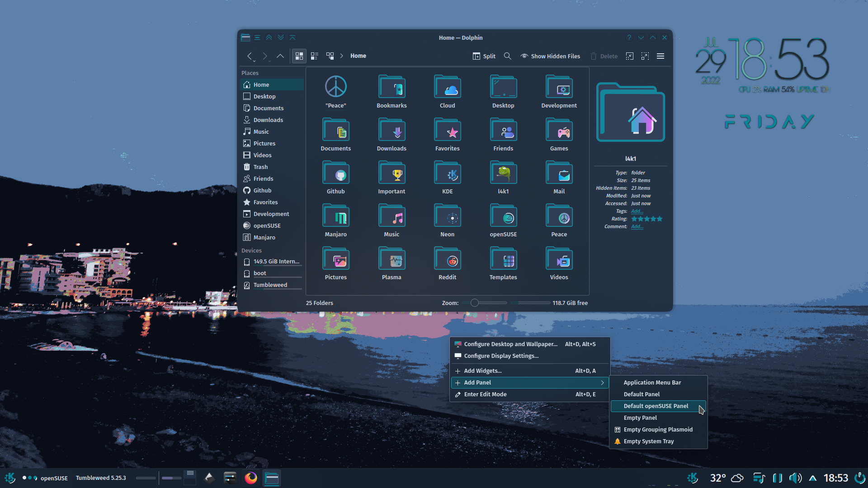The width and height of the screenshot is (868, 488).
Task: Open the Mail folder
Action: click(559, 178)
